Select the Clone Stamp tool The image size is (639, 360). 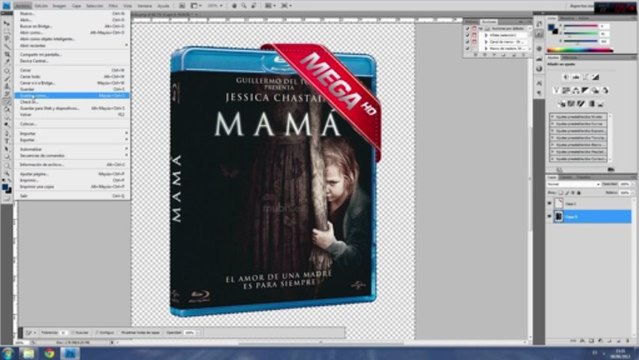coord(7,86)
